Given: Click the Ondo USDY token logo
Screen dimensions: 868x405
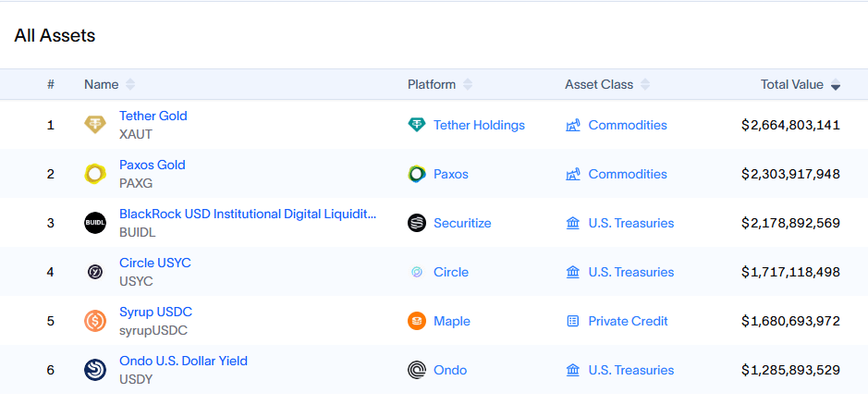Looking at the screenshot, I should (x=94, y=370).
